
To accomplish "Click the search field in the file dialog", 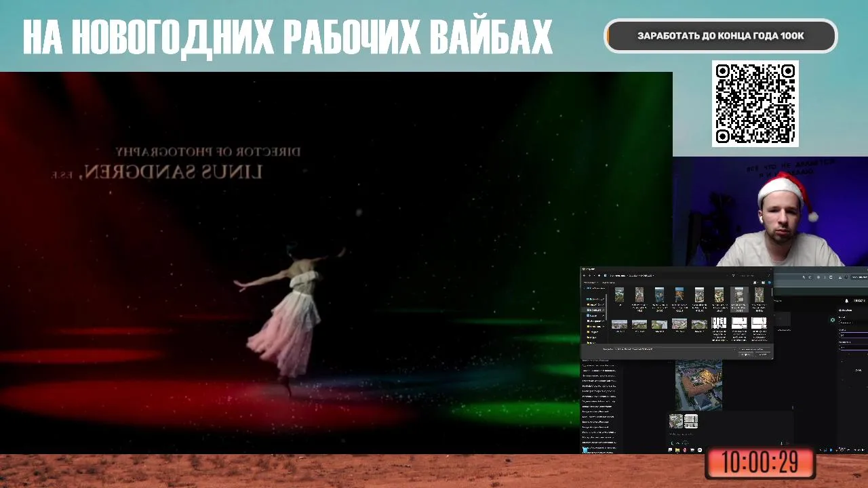I will click(x=753, y=275).
